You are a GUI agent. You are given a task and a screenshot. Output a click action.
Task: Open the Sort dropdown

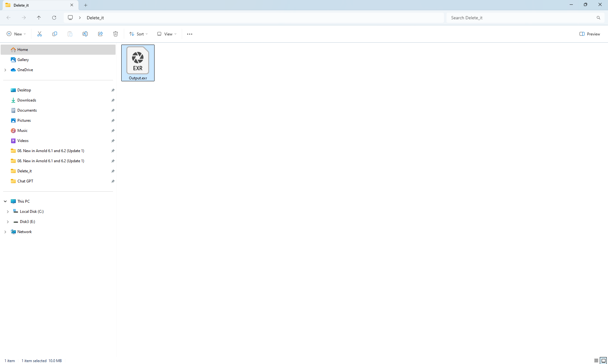[138, 34]
